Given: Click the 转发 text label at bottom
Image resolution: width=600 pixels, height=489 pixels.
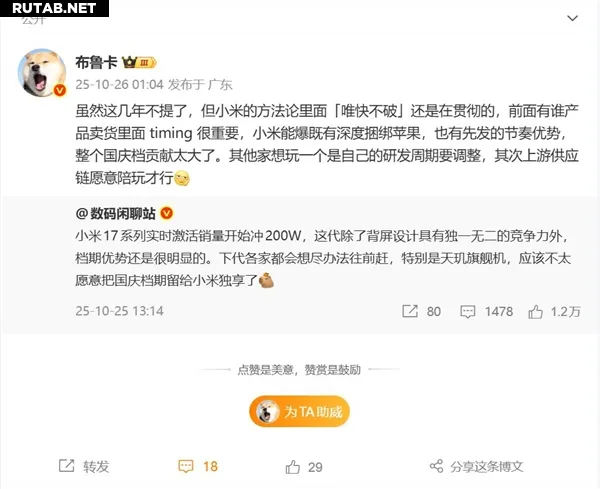Looking at the screenshot, I should tap(96, 466).
